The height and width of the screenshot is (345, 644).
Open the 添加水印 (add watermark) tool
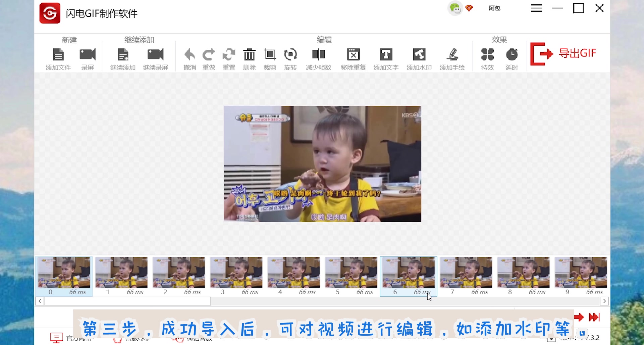[x=419, y=55]
